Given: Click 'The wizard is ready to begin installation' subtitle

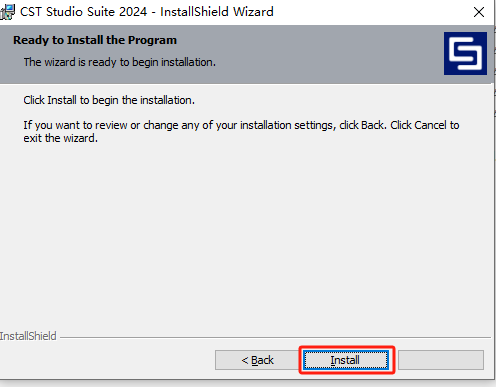Looking at the screenshot, I should click(119, 62).
